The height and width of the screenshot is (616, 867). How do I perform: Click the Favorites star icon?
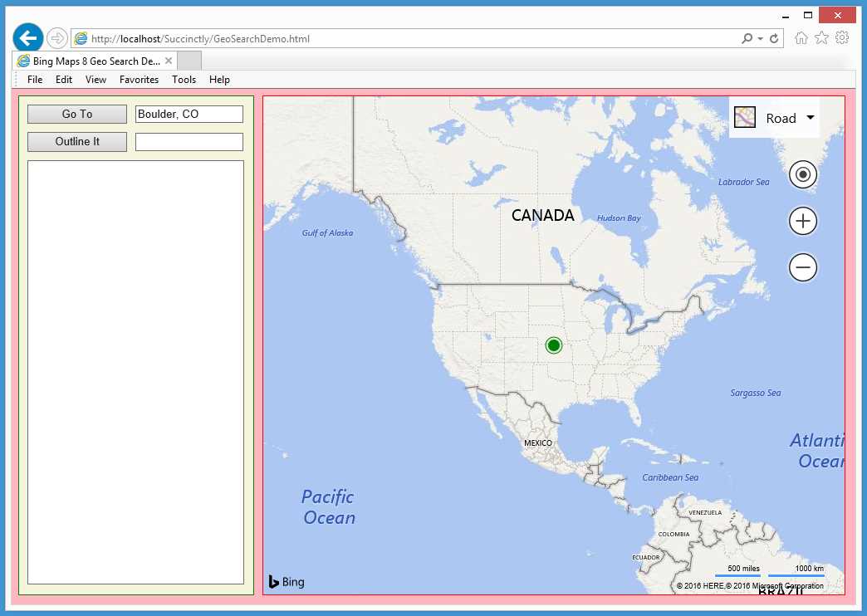point(822,37)
